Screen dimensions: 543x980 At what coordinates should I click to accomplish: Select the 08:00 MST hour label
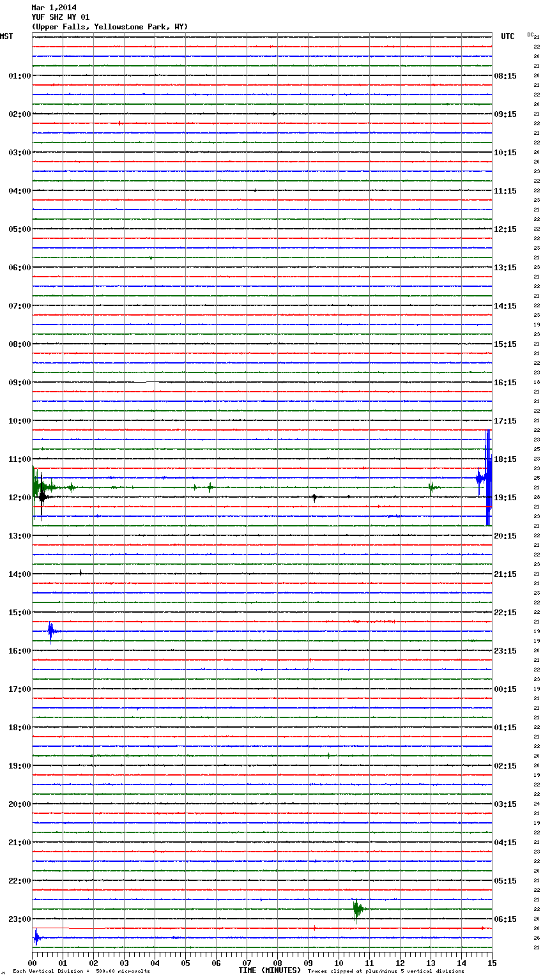pyautogui.click(x=19, y=344)
